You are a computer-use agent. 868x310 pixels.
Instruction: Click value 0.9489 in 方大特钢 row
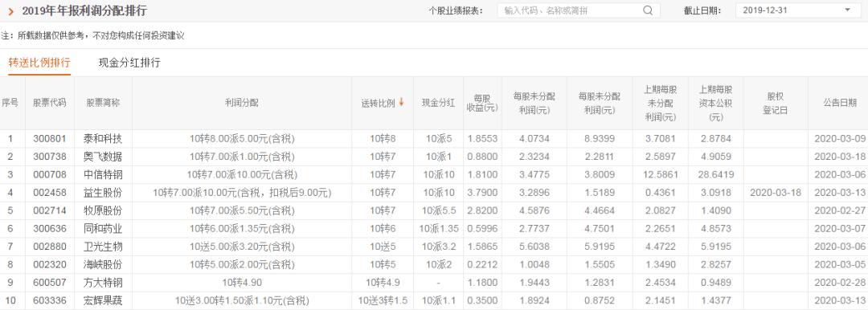click(x=716, y=283)
